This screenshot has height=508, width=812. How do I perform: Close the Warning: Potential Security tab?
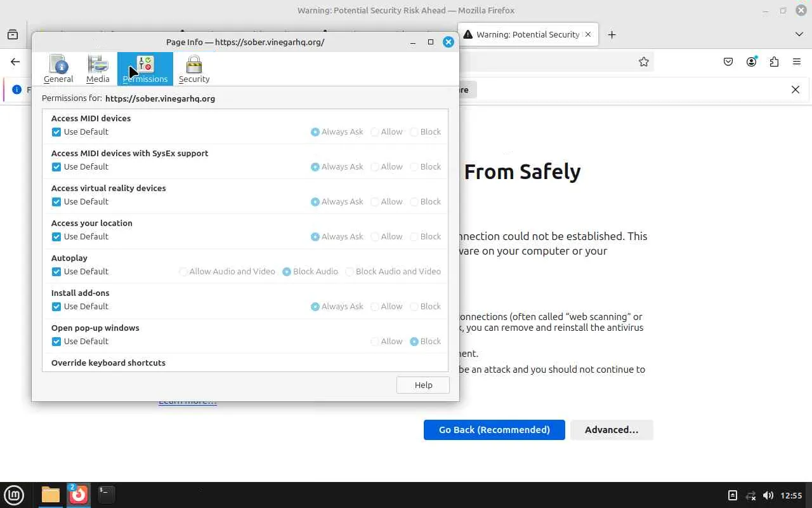tap(588, 34)
